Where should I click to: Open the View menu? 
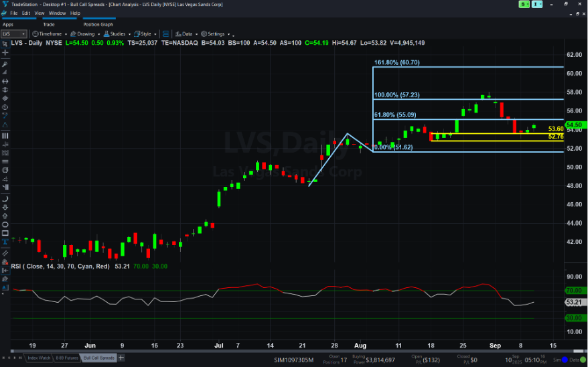(40, 13)
